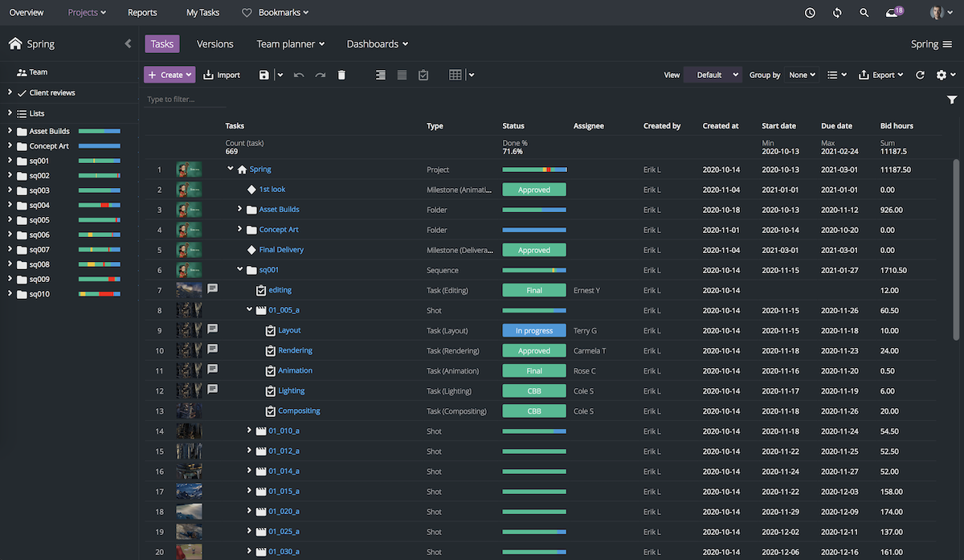Image resolution: width=964 pixels, height=560 pixels.
Task: Toggle the grid view icon in the toolbar
Action: click(455, 74)
